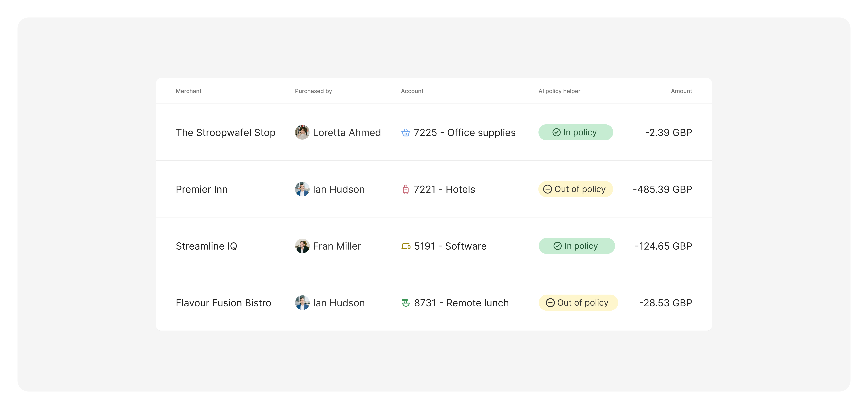
Task: Click Ian Hudson's avatar in Flavour Fusion row
Action: [x=302, y=303]
